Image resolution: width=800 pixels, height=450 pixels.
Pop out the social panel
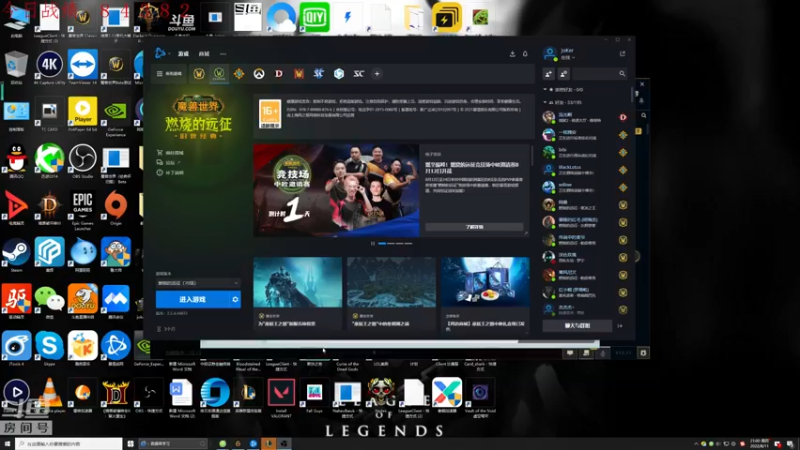click(x=622, y=54)
